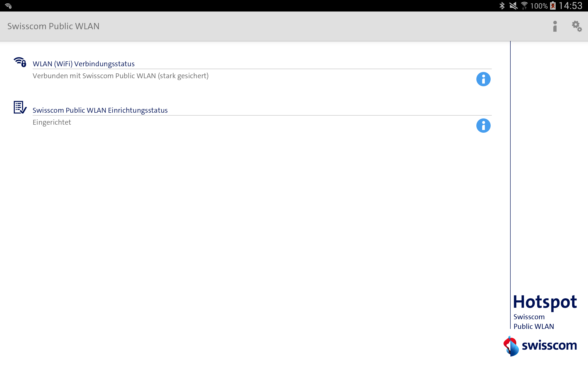Show info for WLAN Verbindungsstatus
This screenshot has height=368, width=588.
click(x=483, y=79)
